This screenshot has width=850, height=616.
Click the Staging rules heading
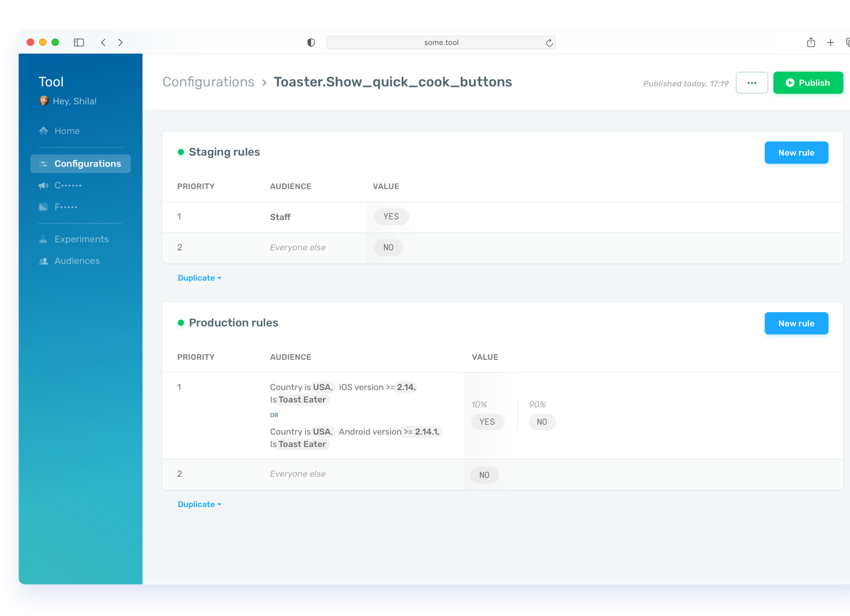[224, 152]
